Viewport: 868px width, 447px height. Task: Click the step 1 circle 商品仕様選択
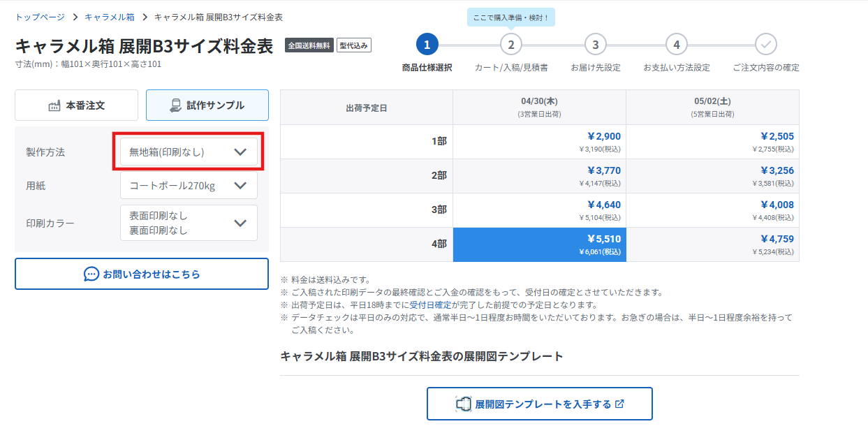[427, 45]
